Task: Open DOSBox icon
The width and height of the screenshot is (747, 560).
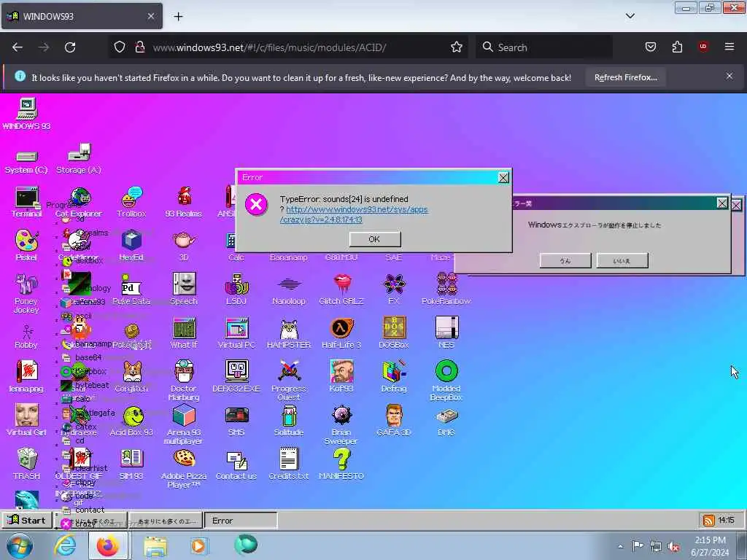Action: click(394, 328)
